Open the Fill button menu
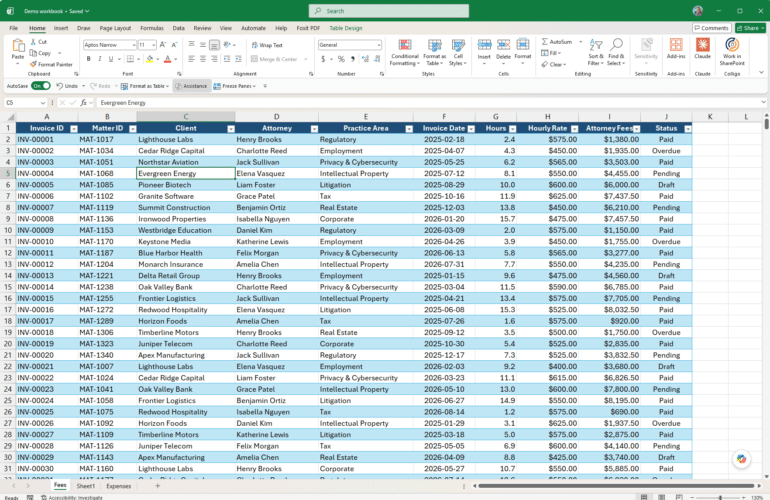The width and height of the screenshot is (770, 500). click(551, 53)
